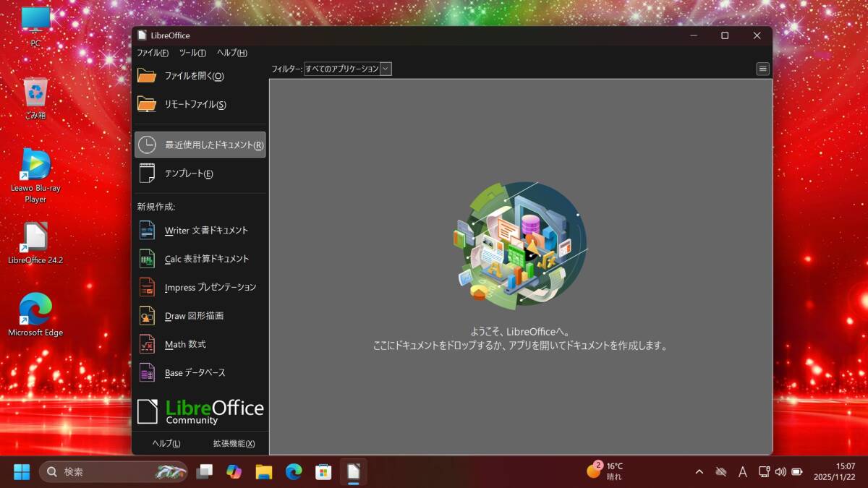Click the Writer document icon
The image size is (868, 488).
(147, 231)
